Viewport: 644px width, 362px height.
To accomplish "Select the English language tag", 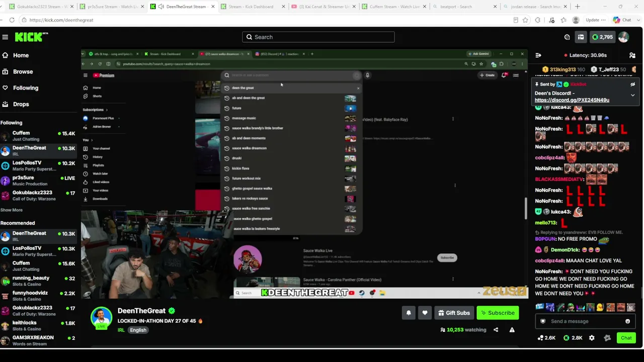I will [x=138, y=330].
